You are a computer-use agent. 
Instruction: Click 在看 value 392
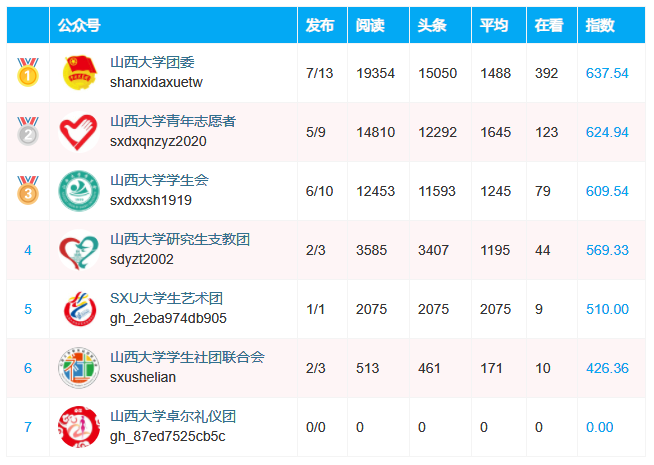point(546,73)
